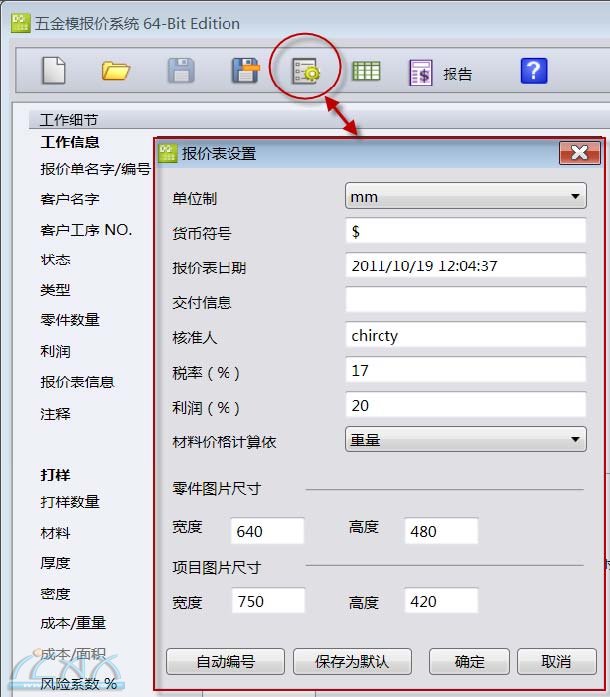Click the 成本/重量 label
The width and height of the screenshot is (610, 697).
click(x=73, y=623)
